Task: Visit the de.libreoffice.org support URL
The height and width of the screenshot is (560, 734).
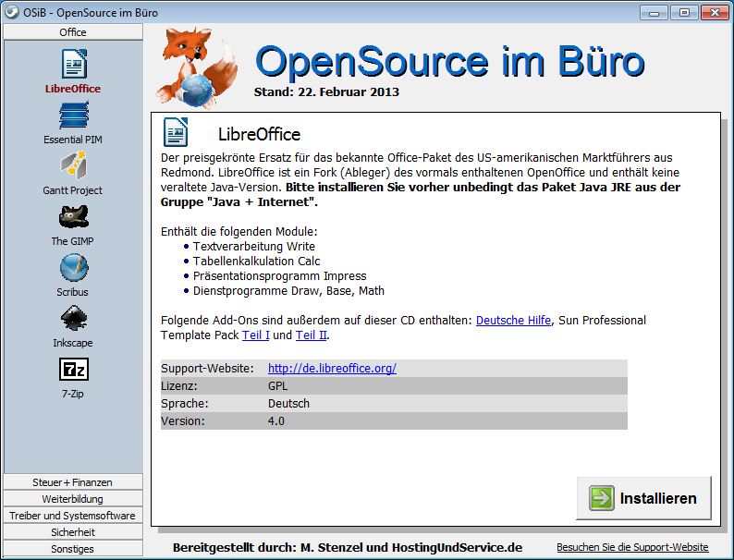Action: [332, 368]
